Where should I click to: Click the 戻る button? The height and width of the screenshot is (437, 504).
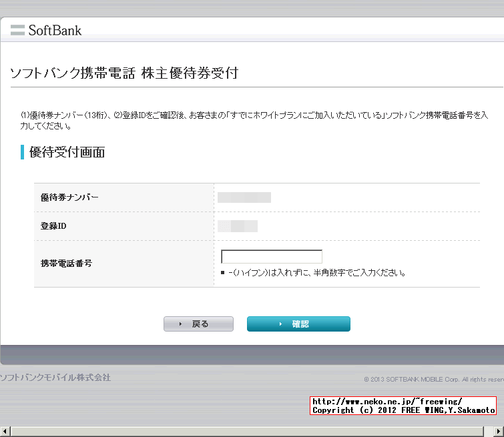pos(198,324)
